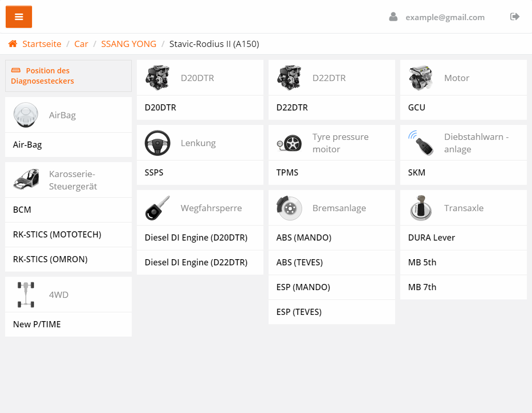Open the orange hamburger menu
532x413 pixels.
19,17
